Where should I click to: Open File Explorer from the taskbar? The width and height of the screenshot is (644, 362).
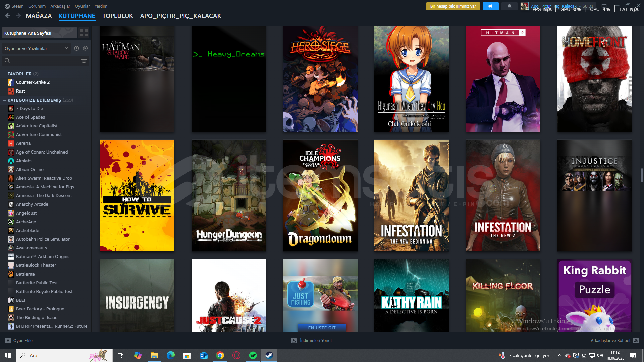coord(154,355)
